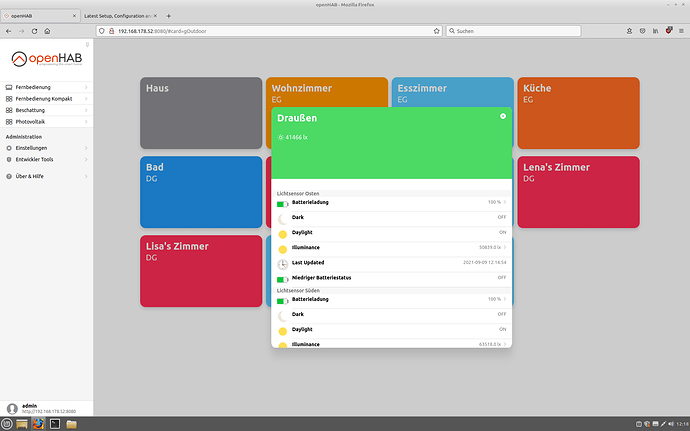This screenshot has height=431, width=690.
Task: Click the Niedriger Batteriestatus row
Action: 392,279
